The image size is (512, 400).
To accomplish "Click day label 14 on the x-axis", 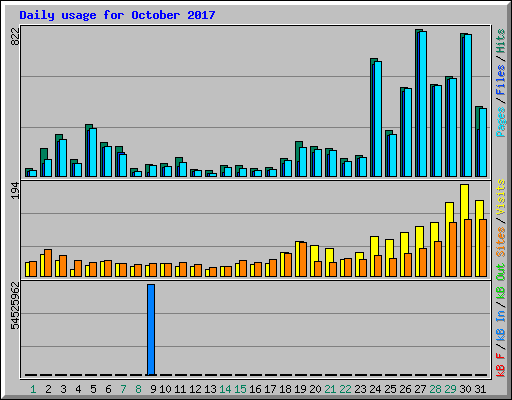I will tap(225, 389).
